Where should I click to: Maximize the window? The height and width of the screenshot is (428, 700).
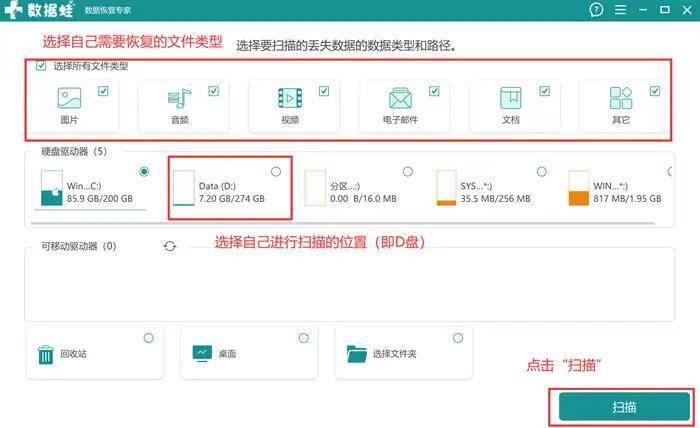(x=665, y=9)
